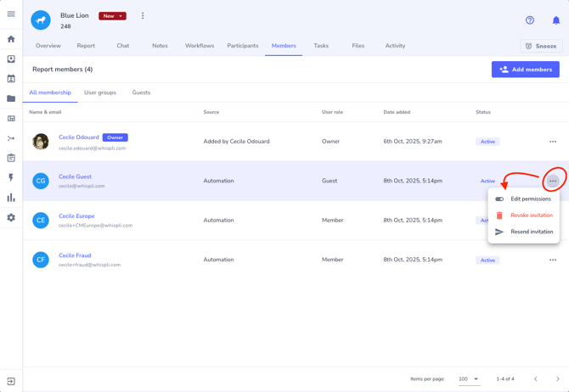Go to Home via sidebar icon
The image size is (569, 392).
[11, 39]
